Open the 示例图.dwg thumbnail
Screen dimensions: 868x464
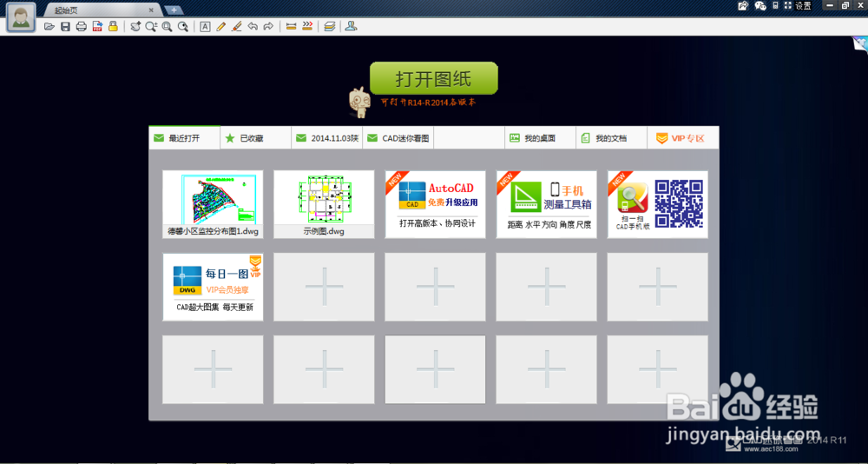tap(324, 204)
